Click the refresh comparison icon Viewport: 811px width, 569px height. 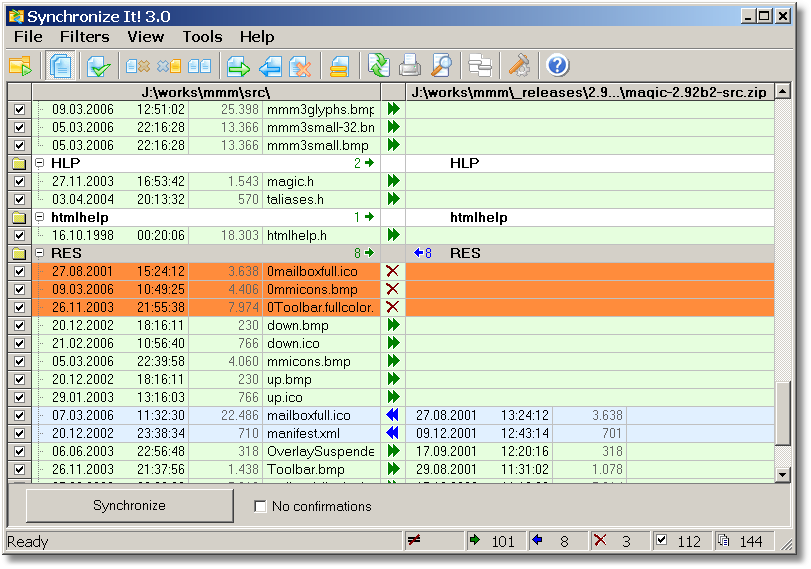coord(378,66)
